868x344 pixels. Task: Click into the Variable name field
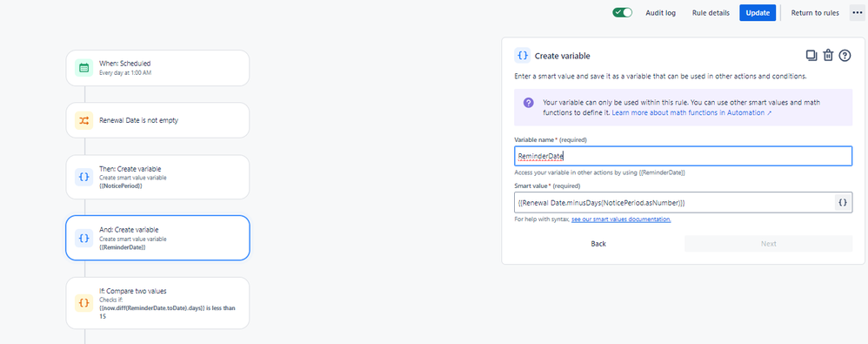[x=683, y=156]
